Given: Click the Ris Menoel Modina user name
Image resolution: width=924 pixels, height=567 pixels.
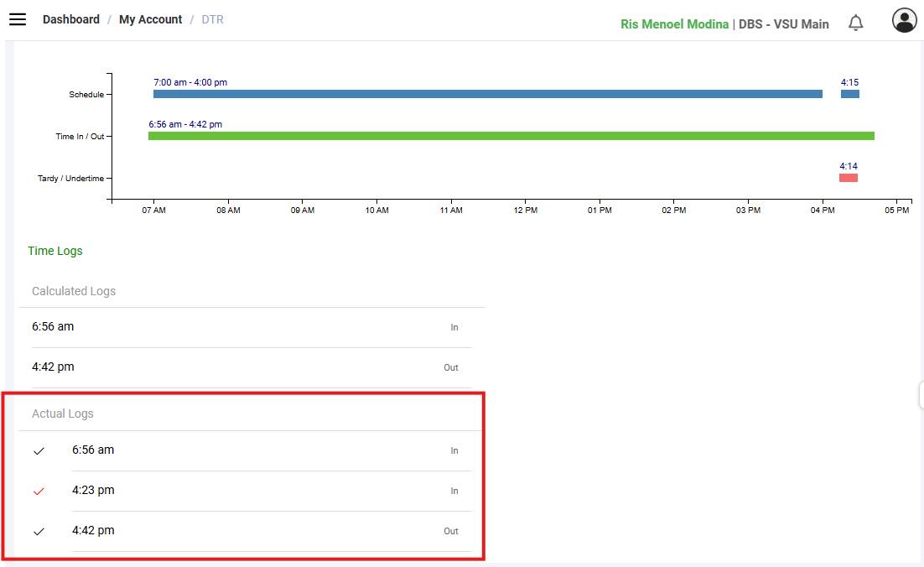Looking at the screenshot, I should click(674, 24).
